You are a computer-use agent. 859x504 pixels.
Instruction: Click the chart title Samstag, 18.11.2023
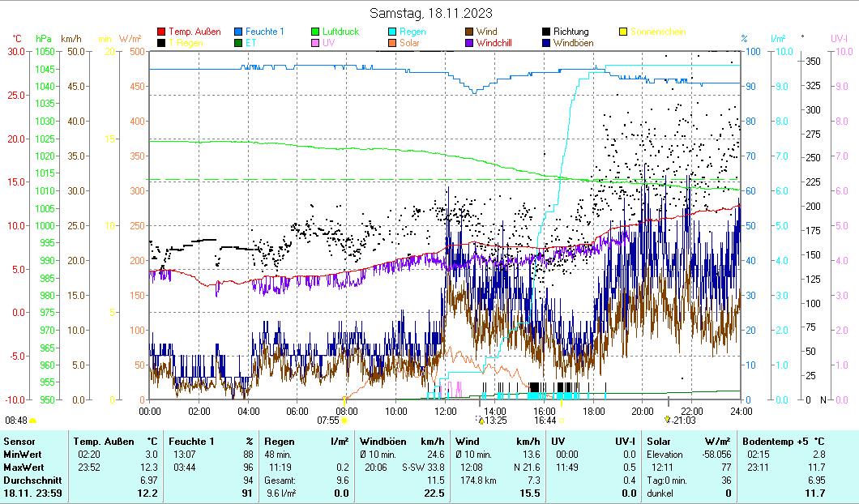430,13
